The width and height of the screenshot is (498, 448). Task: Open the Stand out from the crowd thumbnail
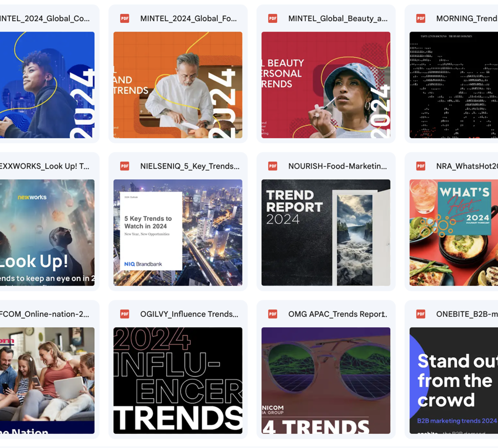(x=453, y=380)
